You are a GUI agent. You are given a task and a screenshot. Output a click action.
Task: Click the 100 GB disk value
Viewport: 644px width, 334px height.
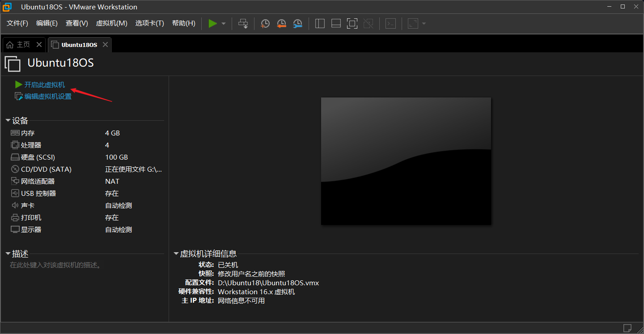tap(116, 157)
